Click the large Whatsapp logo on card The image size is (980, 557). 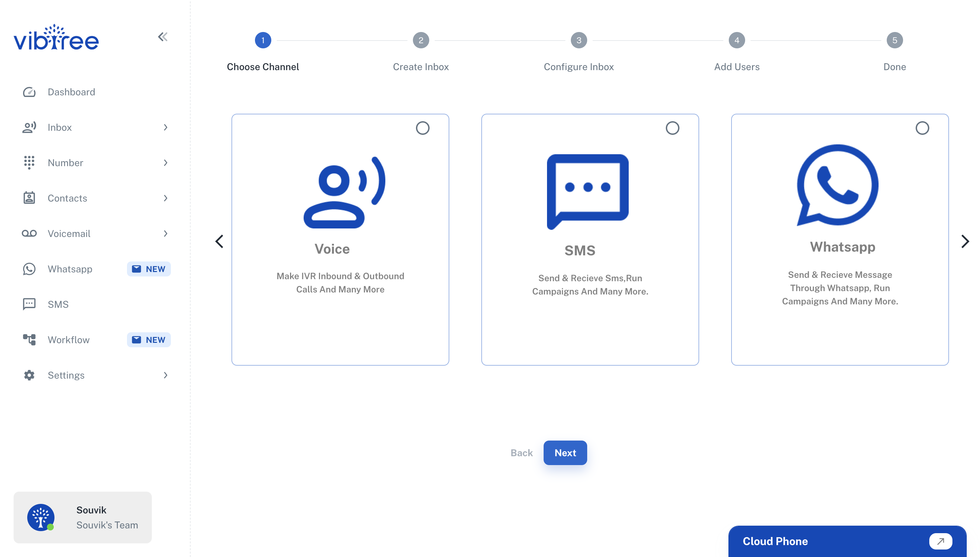click(x=837, y=185)
